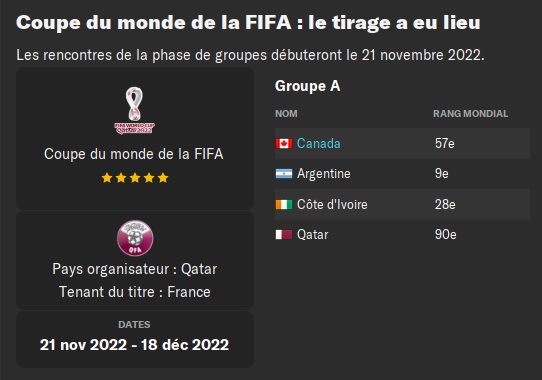
Task: Click Argentina's 9e world ranking
Action: pyautogui.click(x=441, y=174)
